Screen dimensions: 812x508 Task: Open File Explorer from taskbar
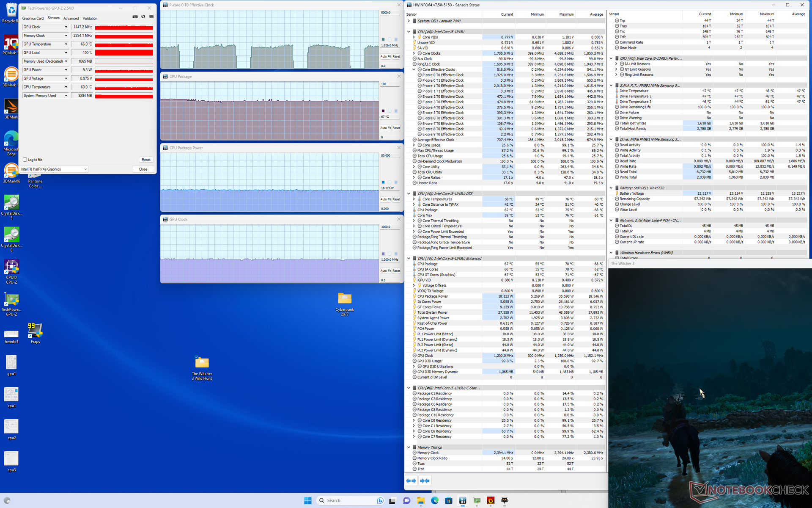click(420, 500)
